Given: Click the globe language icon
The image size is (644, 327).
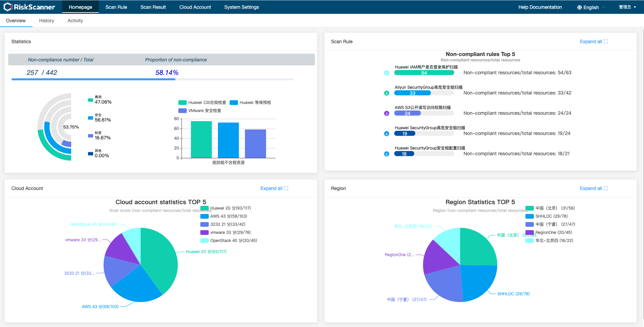Looking at the screenshot, I should 579,7.
